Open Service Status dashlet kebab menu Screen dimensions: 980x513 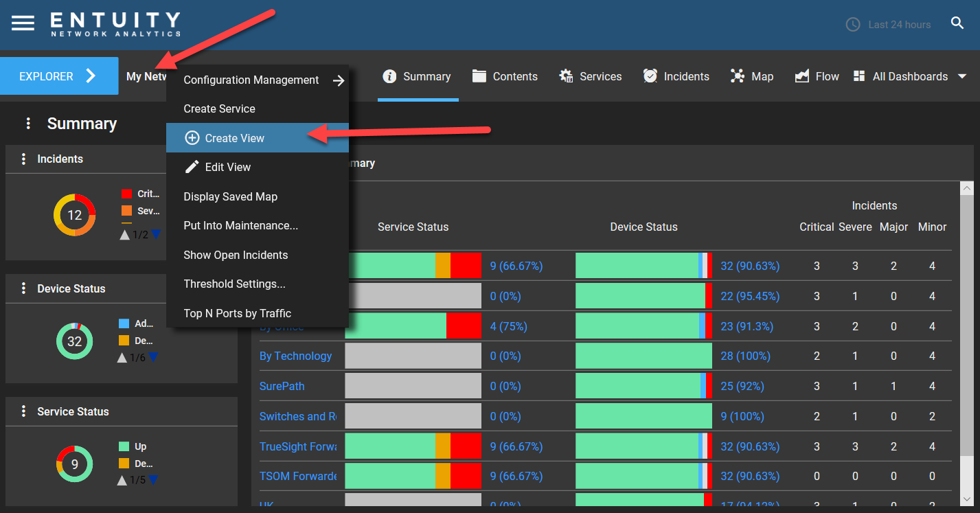click(x=23, y=411)
